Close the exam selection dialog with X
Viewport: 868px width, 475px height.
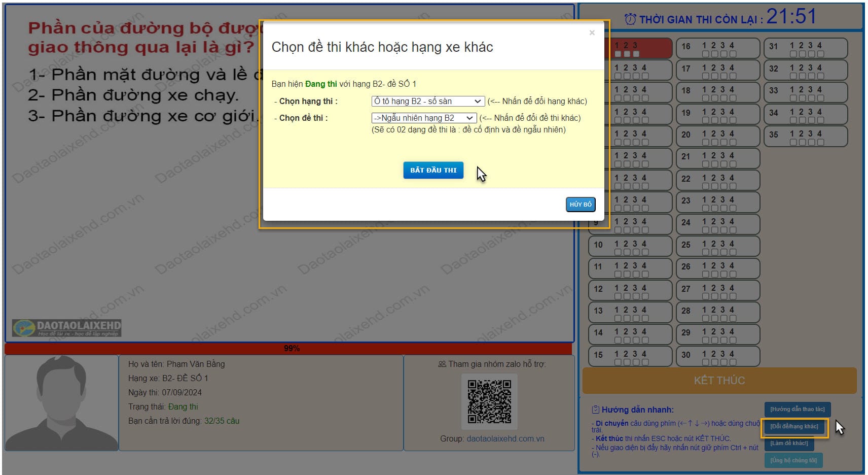592,33
